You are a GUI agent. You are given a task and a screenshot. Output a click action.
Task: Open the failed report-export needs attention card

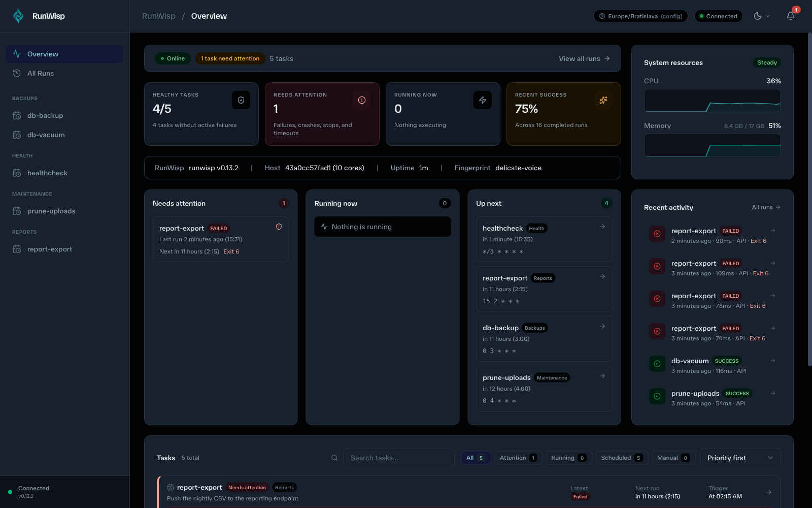221,239
